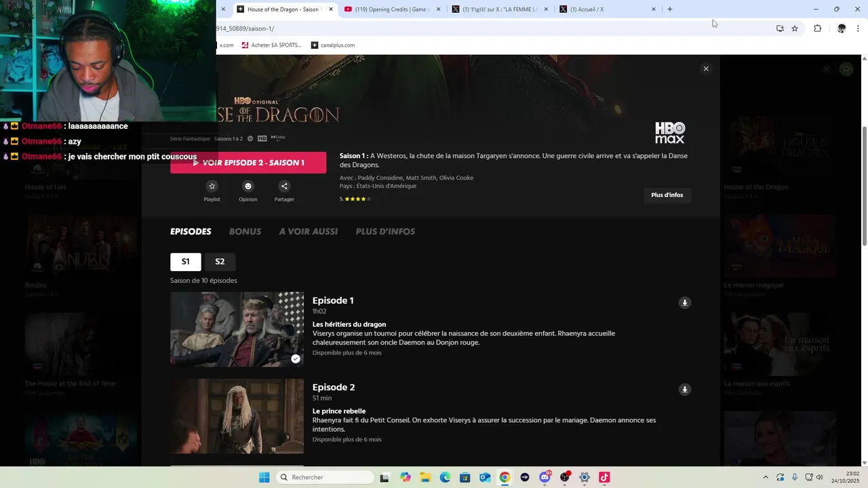The width and height of the screenshot is (868, 488).
Task: Open Chrome three-dot menu
Action: pyautogui.click(x=859, y=28)
